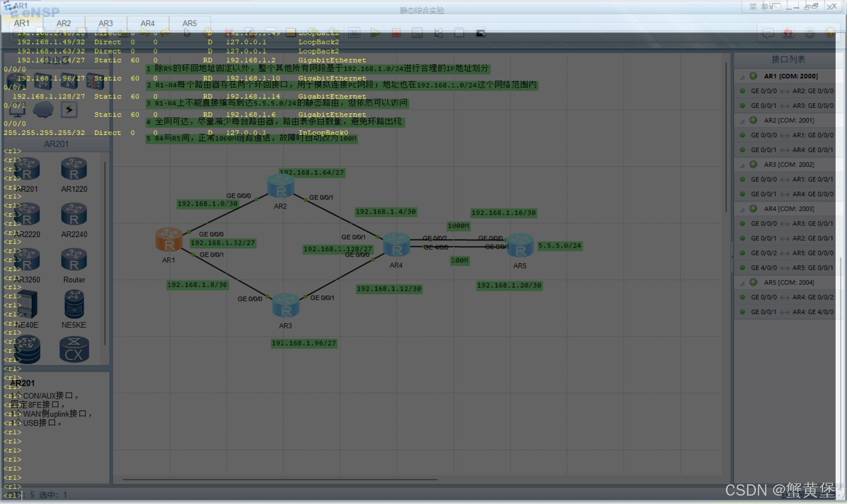
Task: Switch to the AR5 terminal tab
Action: [x=189, y=23]
